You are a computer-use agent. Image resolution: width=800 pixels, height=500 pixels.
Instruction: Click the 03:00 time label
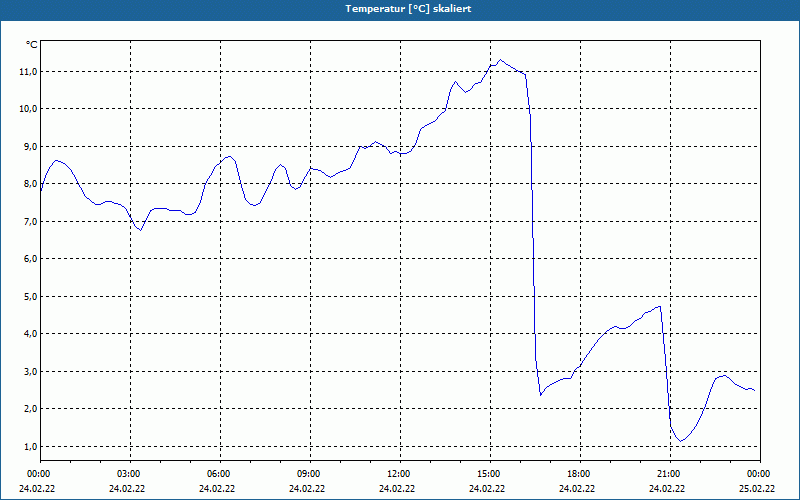(x=131, y=474)
